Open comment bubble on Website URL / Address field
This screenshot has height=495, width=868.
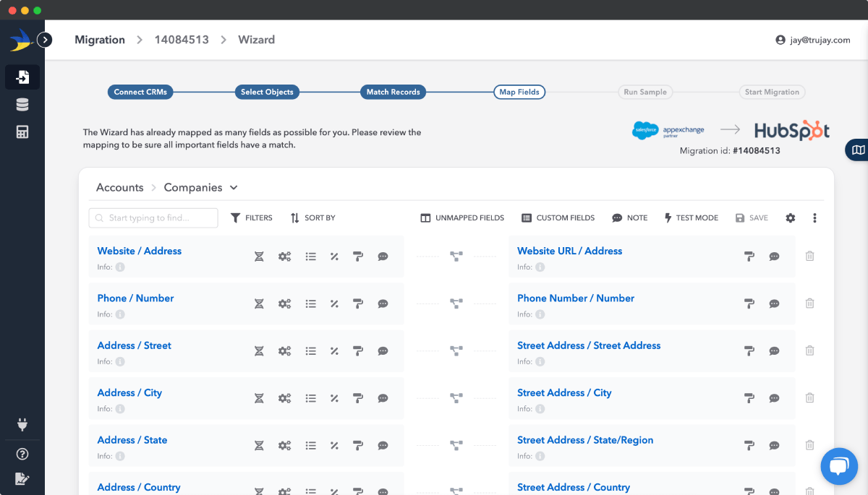tap(774, 257)
